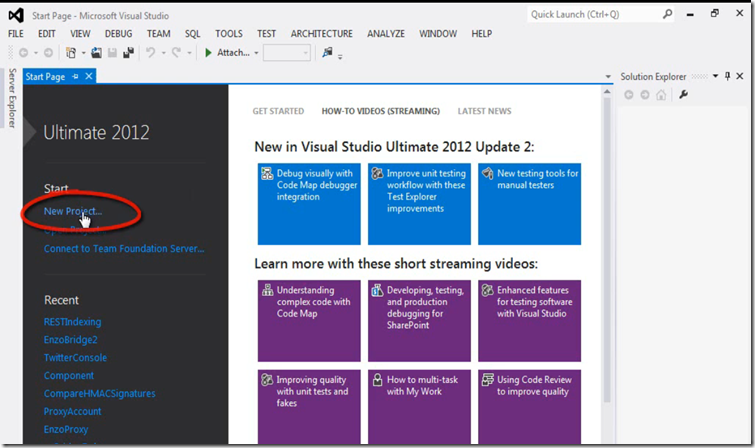Open the Undo history dropdown arrow
Screen dimensions: 755x448
[163, 53]
